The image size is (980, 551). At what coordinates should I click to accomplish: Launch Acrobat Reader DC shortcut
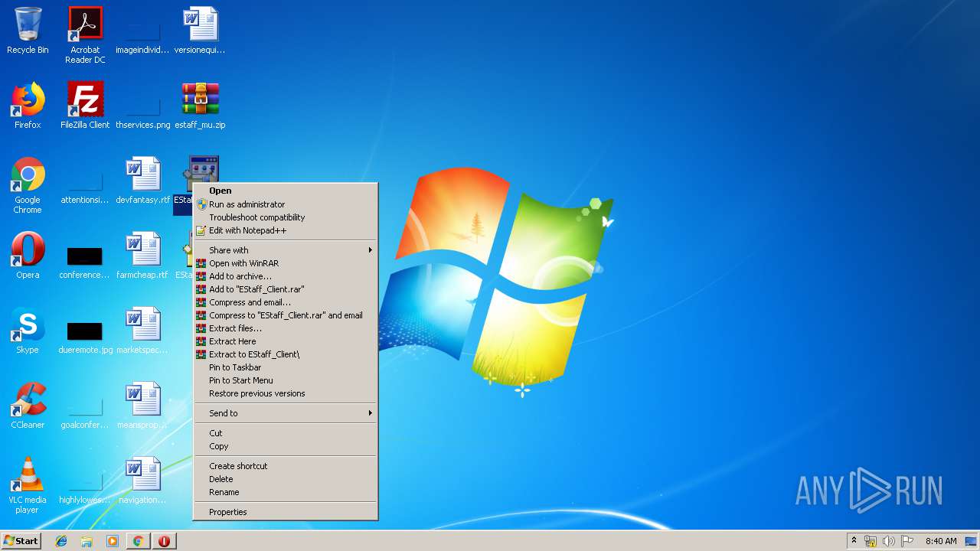85,35
